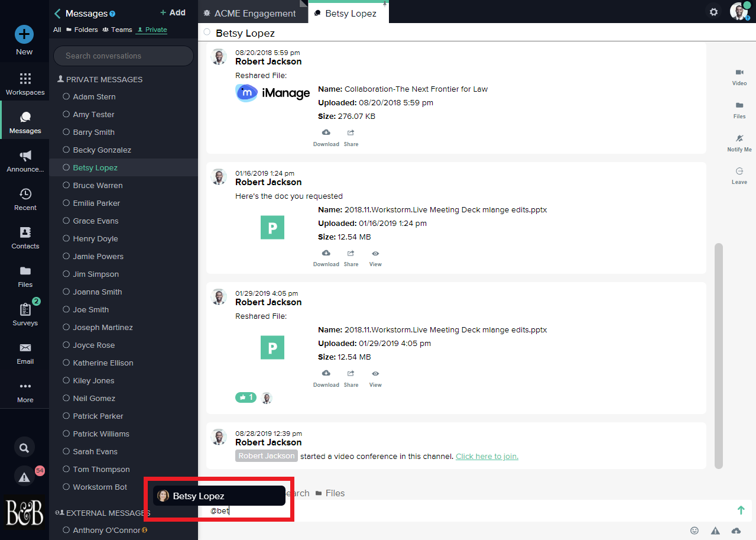Open the Files tab above the message box
Image resolution: width=756 pixels, height=540 pixels.
330,493
